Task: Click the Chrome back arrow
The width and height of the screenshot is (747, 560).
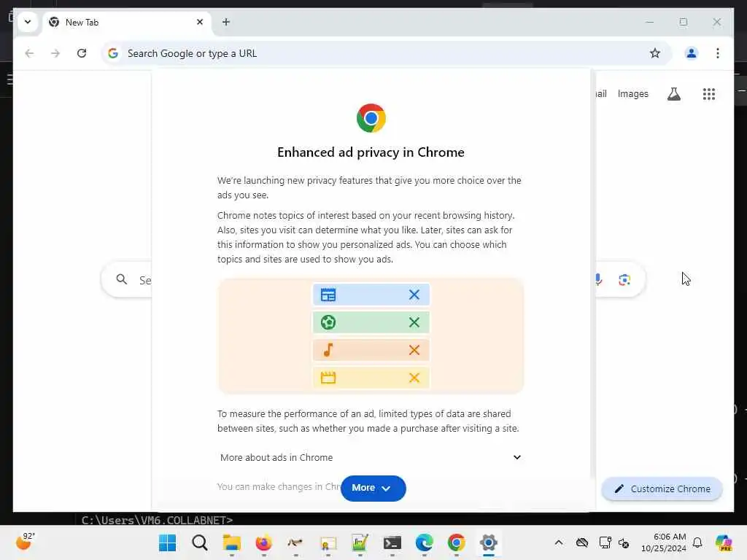Action: tap(29, 53)
